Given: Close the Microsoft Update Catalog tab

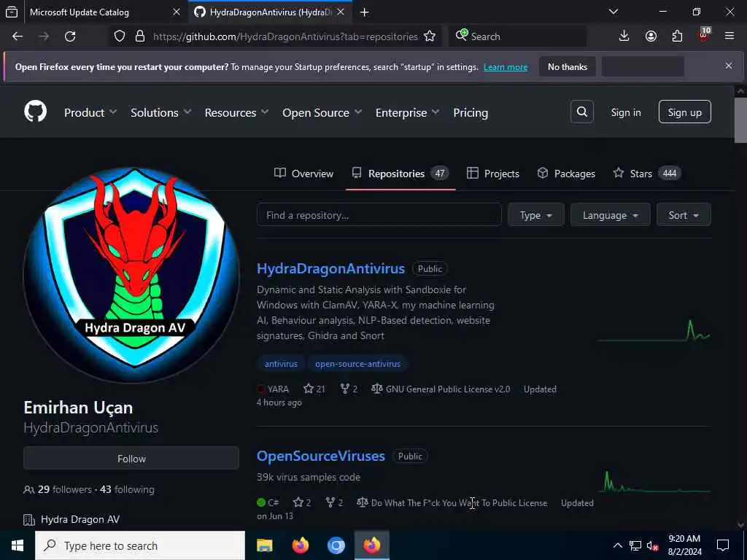Looking at the screenshot, I should [x=177, y=12].
